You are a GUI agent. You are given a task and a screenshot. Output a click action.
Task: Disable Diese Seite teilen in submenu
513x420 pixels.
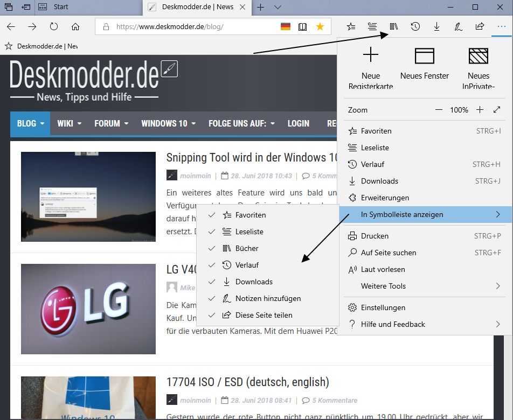(264, 315)
